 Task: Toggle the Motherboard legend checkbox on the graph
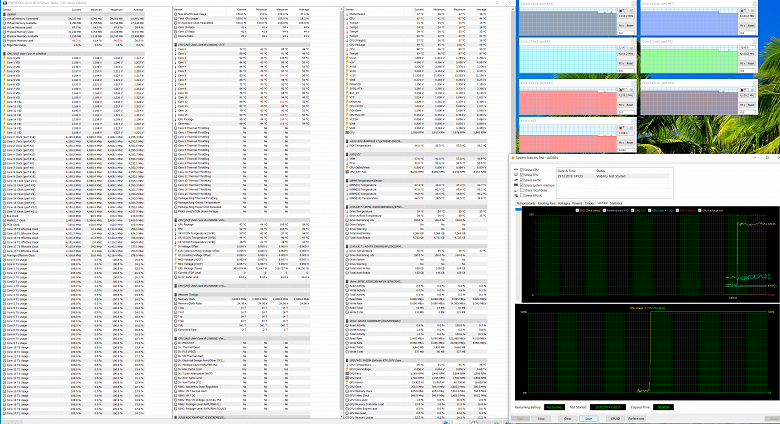[x=604, y=211]
